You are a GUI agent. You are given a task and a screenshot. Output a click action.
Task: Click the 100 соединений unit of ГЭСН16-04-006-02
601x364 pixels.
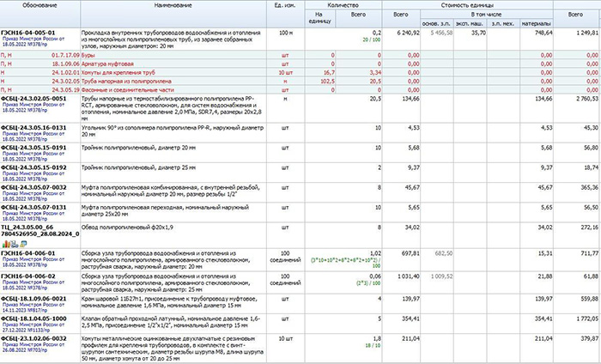[285, 280]
